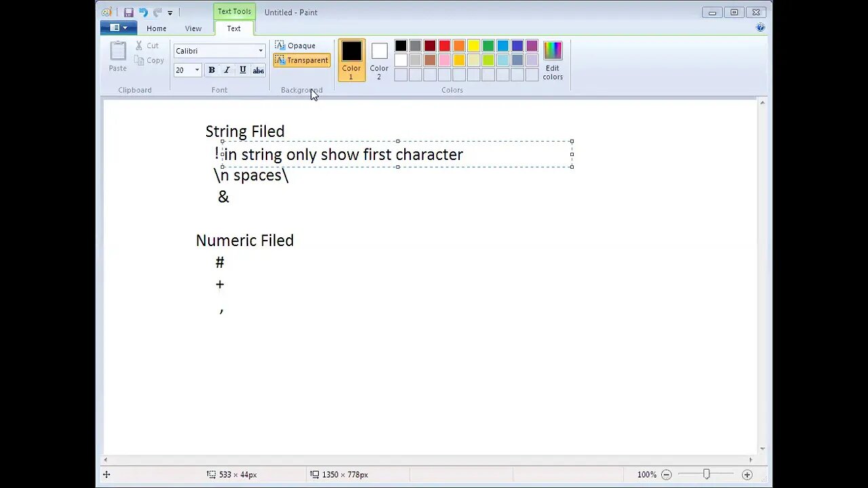Viewport: 868px width, 488px height.
Task: Click the horizontal scrollbar right arrow
Action: click(x=750, y=460)
